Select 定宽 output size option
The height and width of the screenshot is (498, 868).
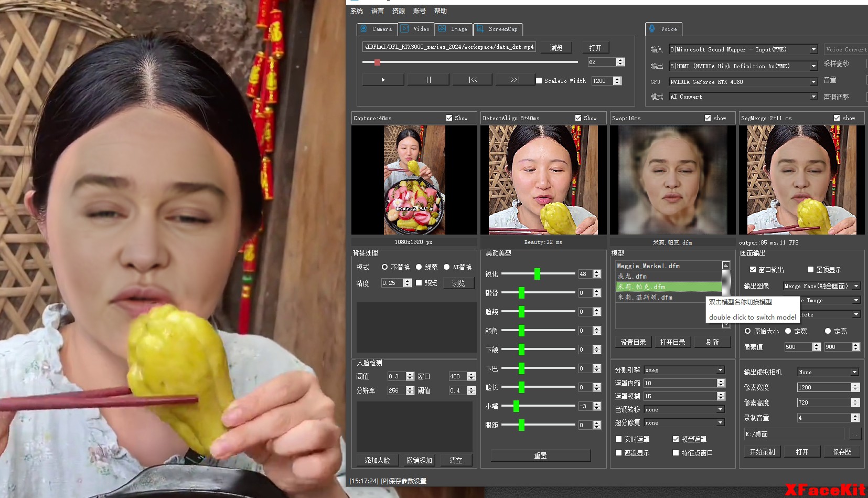[788, 331]
